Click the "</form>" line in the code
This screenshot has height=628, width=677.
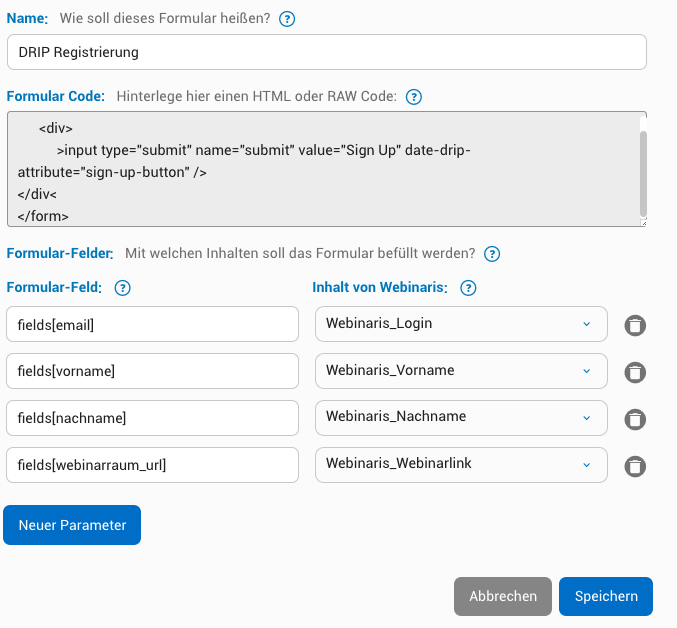43,216
